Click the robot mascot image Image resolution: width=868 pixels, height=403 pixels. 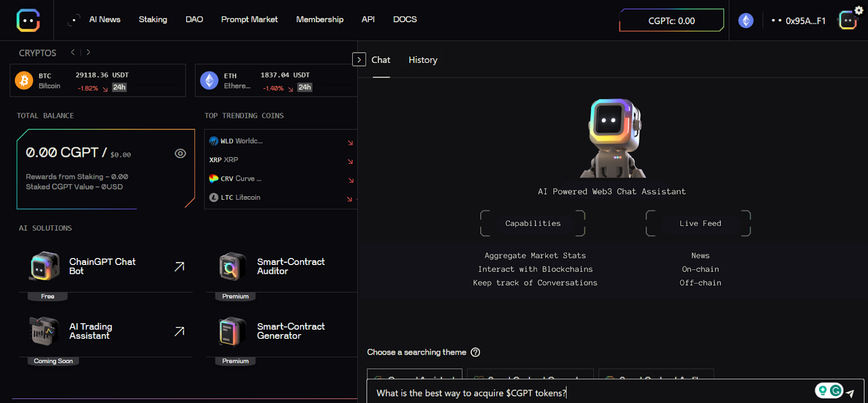tap(612, 138)
